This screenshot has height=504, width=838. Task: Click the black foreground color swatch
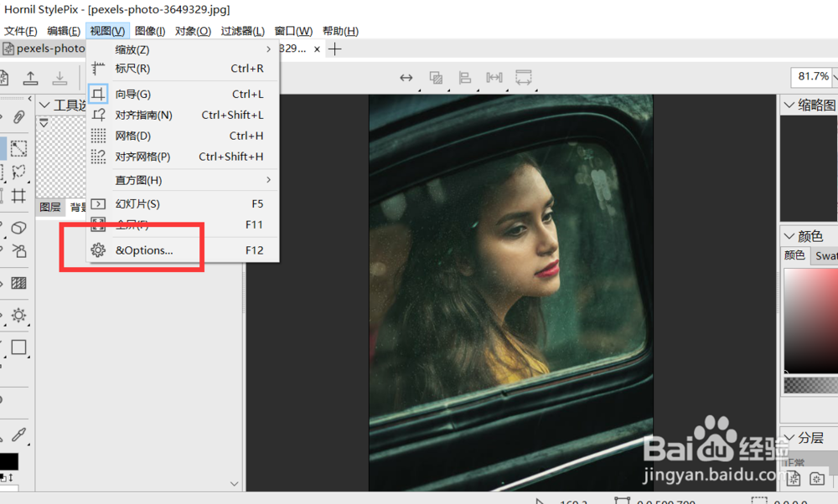click(x=8, y=460)
